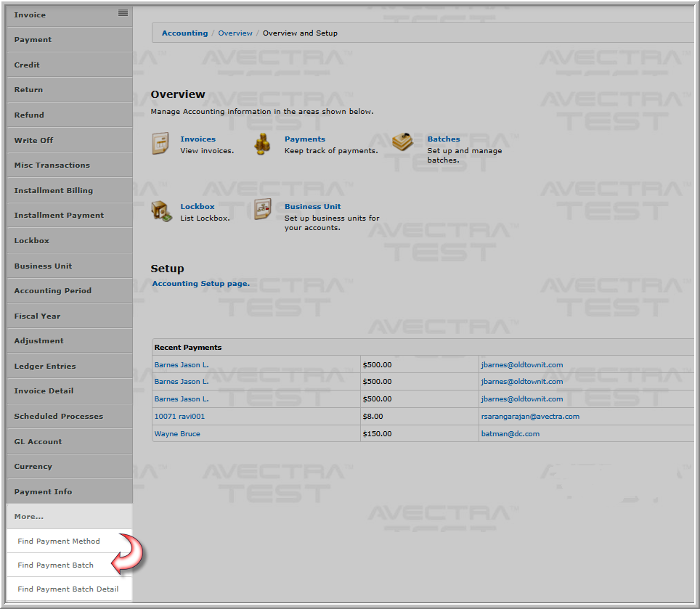Open the first Barnes Jason L. payment

point(182,365)
